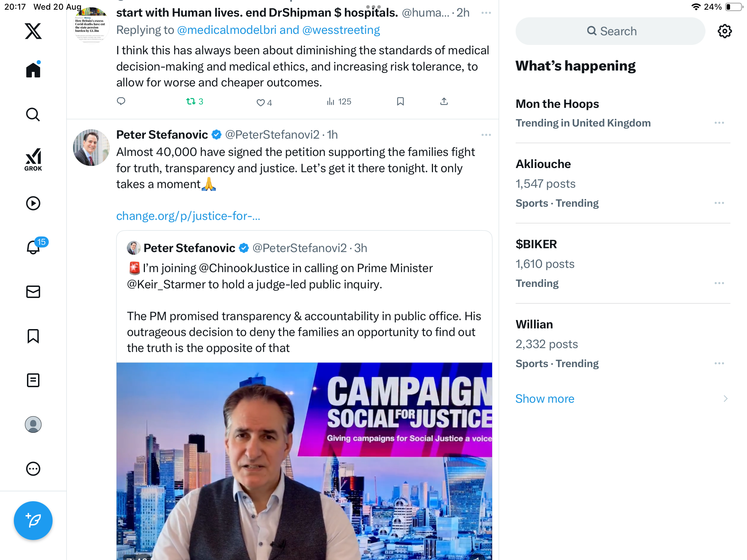Open more options for Akliouche trend
Viewport: 747px width, 560px height.
[x=719, y=203]
